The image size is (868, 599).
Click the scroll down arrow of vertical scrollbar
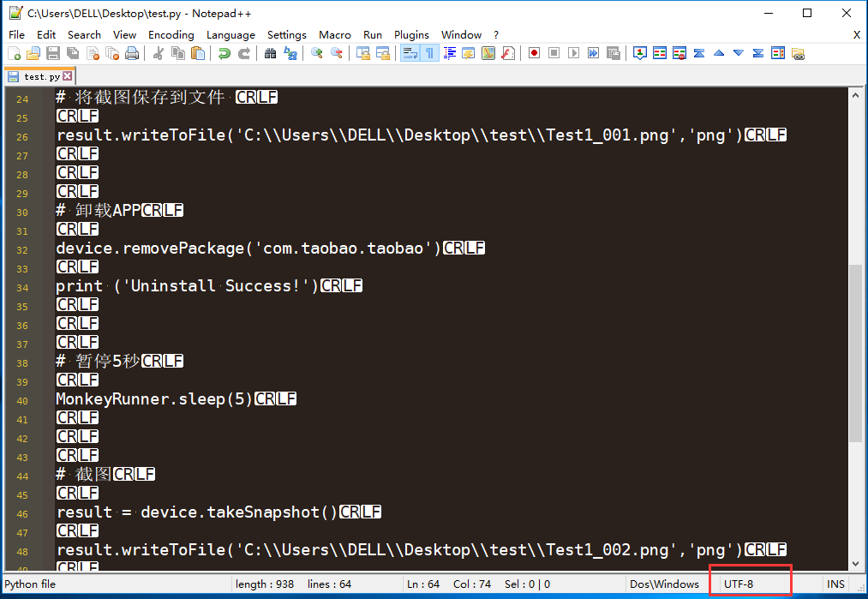tap(856, 564)
